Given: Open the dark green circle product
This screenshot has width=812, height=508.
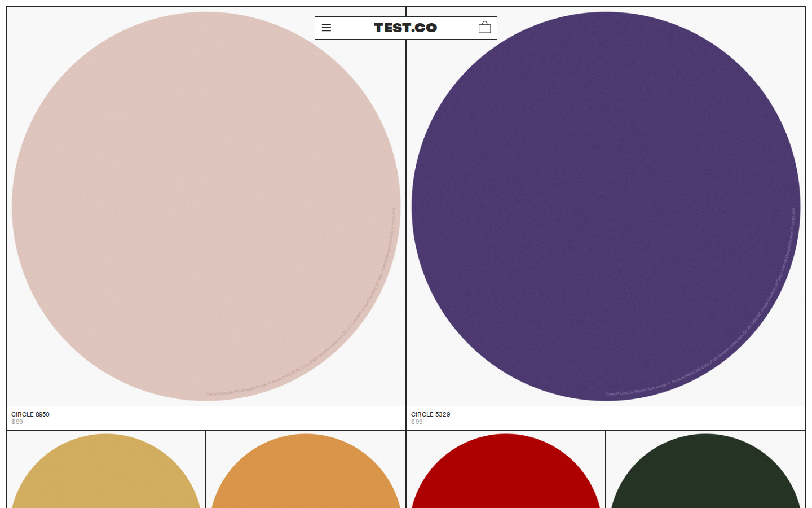Looking at the screenshot, I should point(705,471).
